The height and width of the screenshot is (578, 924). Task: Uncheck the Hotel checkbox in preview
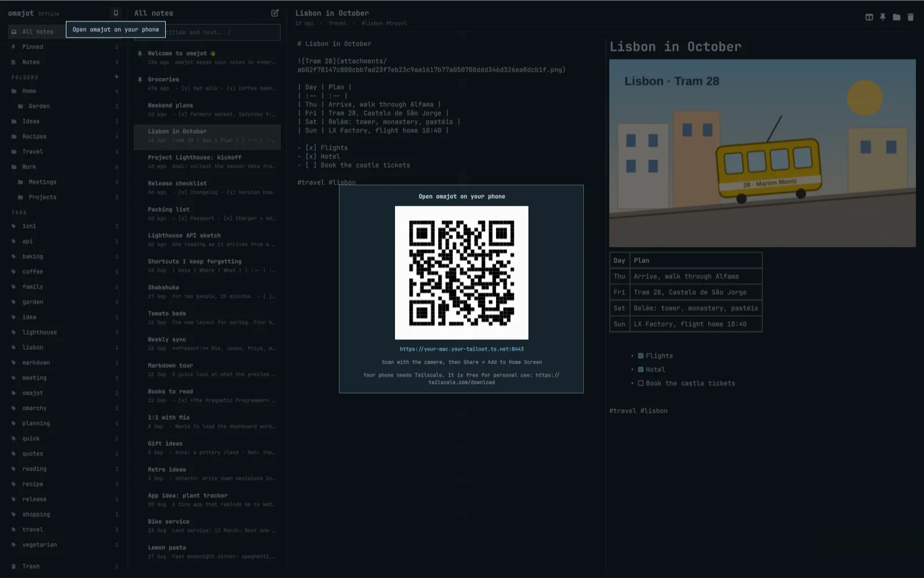640,369
